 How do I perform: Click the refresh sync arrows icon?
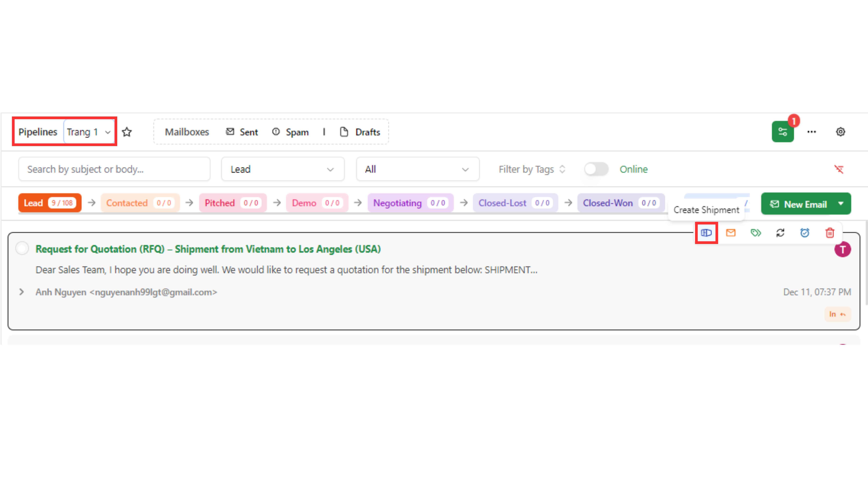tap(780, 233)
